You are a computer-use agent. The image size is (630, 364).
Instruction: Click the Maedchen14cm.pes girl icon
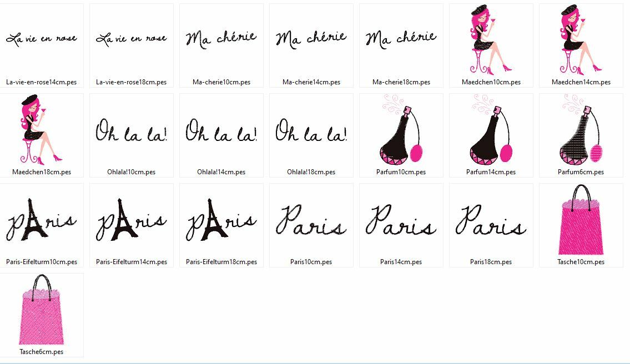(581, 40)
